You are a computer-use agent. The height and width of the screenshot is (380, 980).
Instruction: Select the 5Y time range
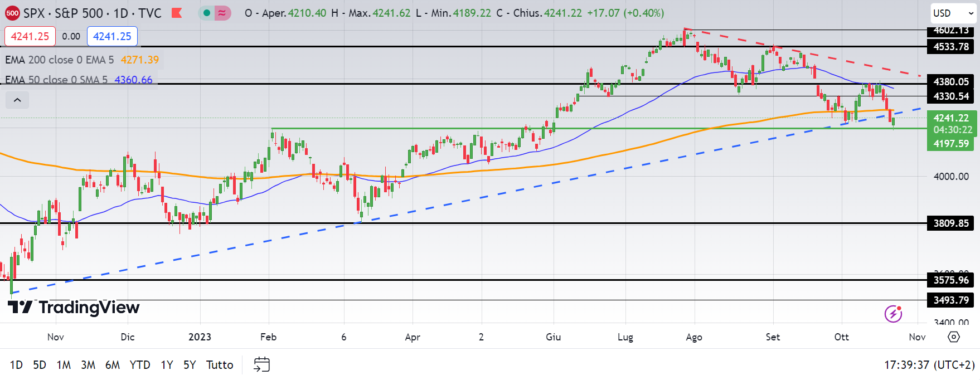point(190,365)
